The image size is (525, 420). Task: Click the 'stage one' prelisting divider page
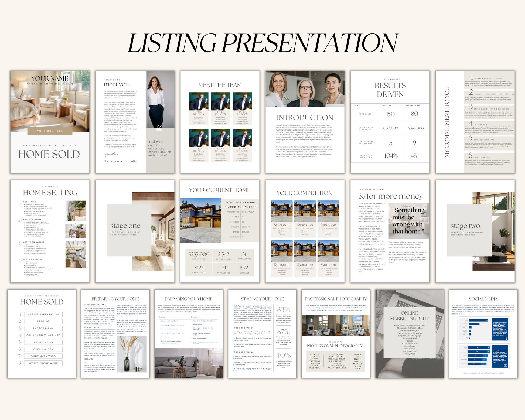click(135, 231)
